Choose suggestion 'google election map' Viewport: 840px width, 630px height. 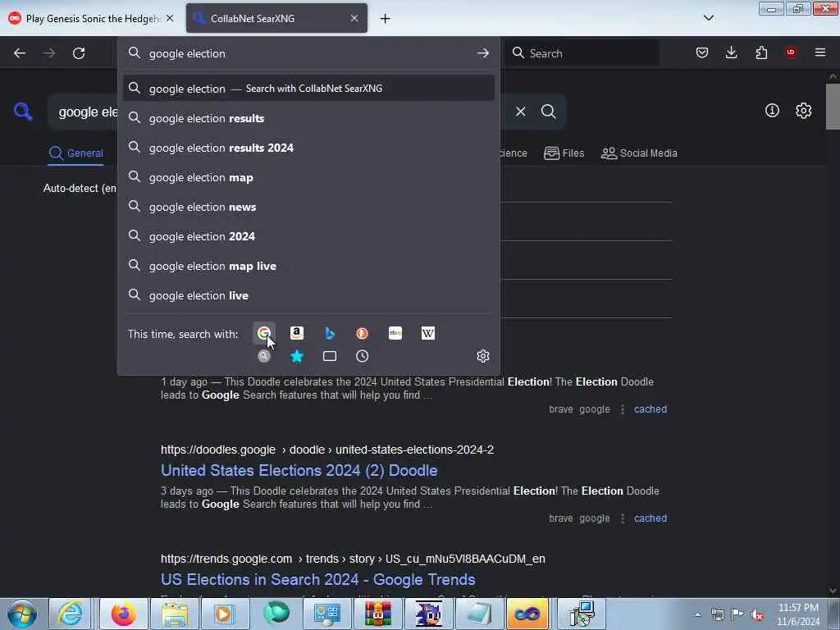(x=309, y=177)
